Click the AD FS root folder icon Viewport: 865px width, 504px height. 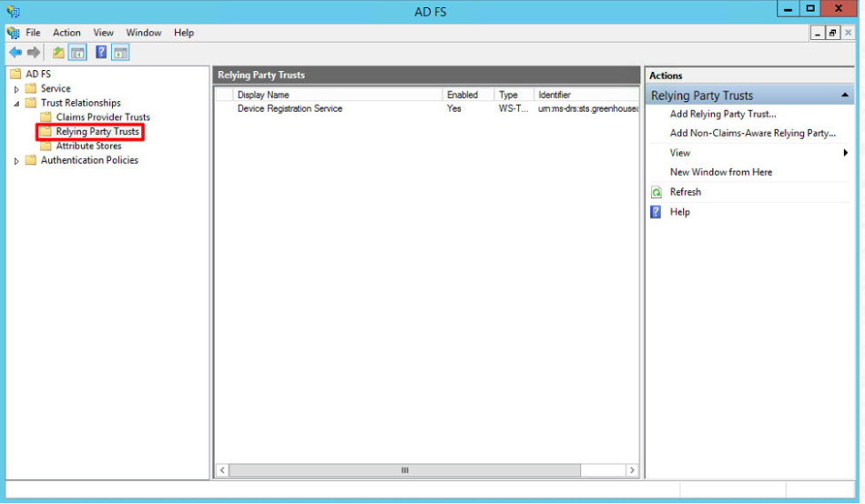[15, 74]
